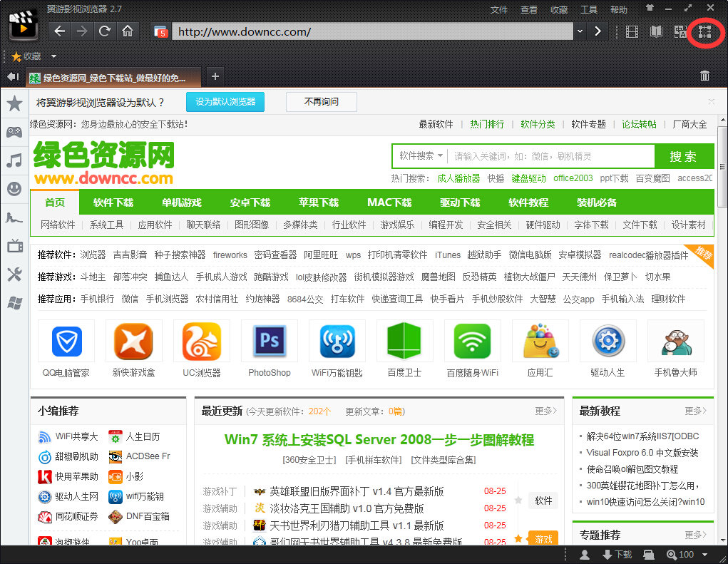Click the go arrow right of URL
Screen dimensions: 728x564
coord(598,31)
